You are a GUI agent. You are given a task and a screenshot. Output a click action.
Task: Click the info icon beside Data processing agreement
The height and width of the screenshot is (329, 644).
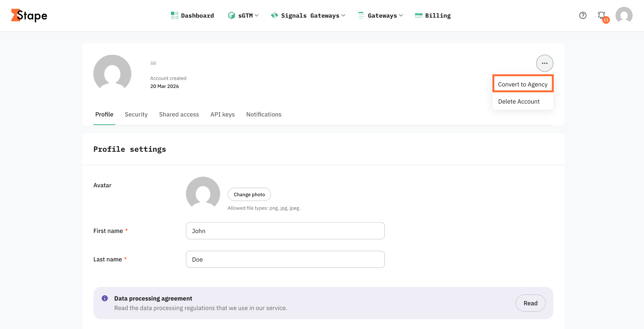pyautogui.click(x=105, y=298)
